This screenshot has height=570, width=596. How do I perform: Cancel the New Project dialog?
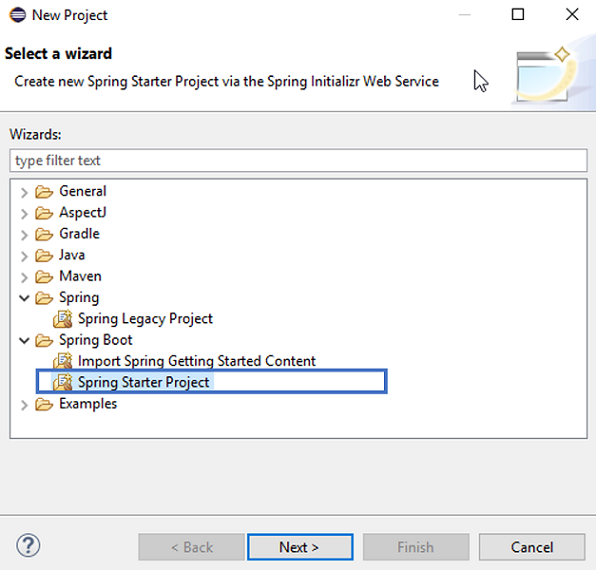532,547
